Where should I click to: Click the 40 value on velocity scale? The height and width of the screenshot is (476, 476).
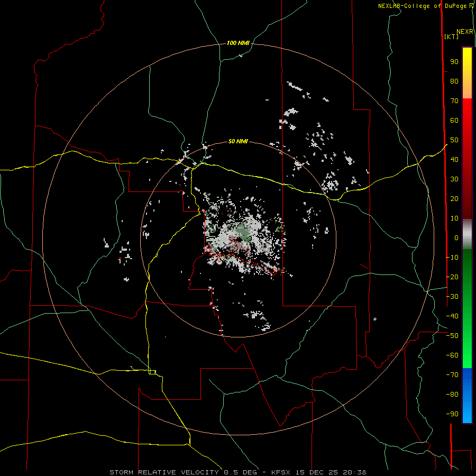coord(454,160)
